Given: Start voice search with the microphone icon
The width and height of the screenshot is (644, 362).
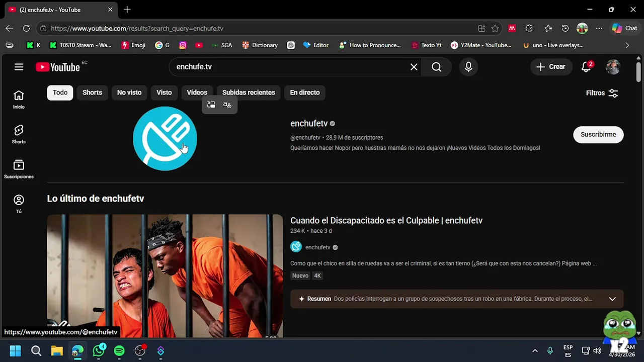Looking at the screenshot, I should coord(468,67).
